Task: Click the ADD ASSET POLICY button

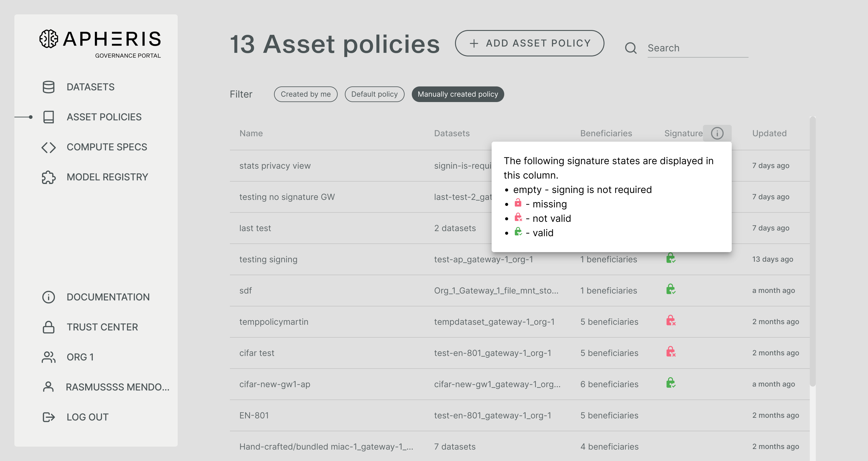Action: point(530,43)
